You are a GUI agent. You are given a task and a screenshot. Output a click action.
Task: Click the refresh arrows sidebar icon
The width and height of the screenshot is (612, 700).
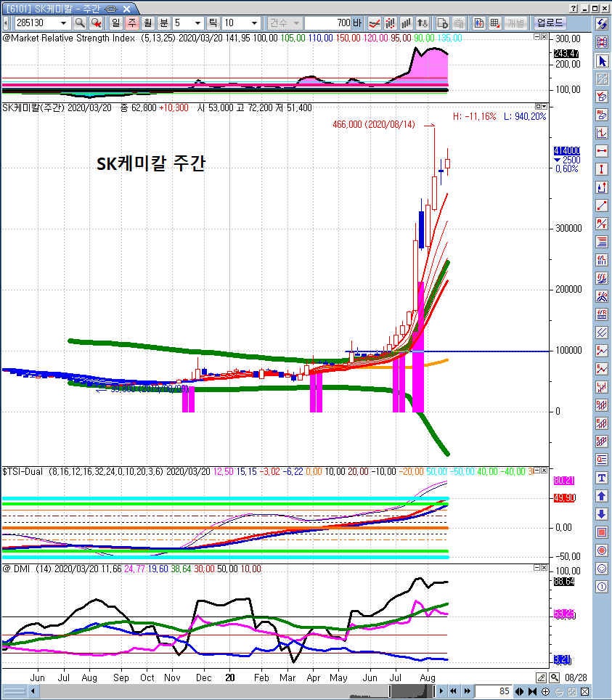click(602, 24)
